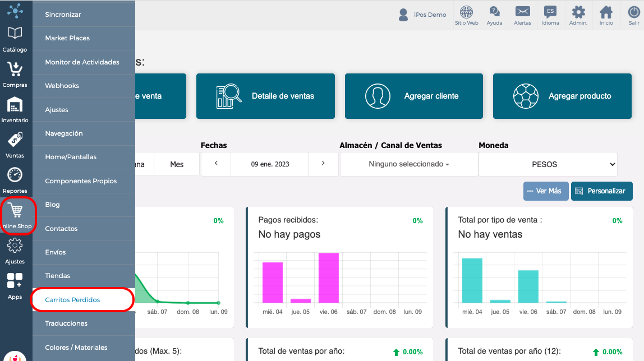Screen dimensions: 644x361
Task: Open the Compras cart icon in sidebar
Action: [x=15, y=69]
